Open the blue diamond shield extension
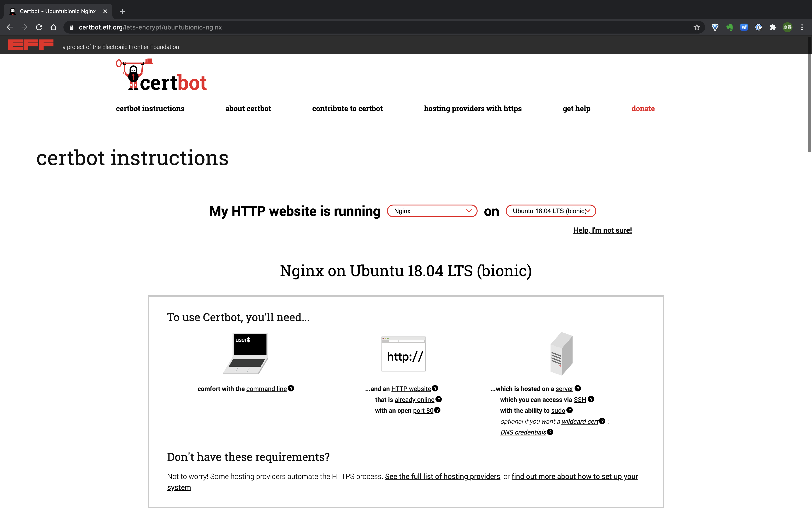The width and height of the screenshot is (812, 508). pyautogui.click(x=715, y=27)
